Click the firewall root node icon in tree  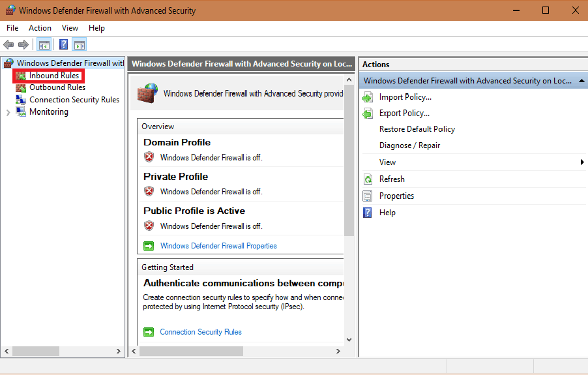click(8, 63)
